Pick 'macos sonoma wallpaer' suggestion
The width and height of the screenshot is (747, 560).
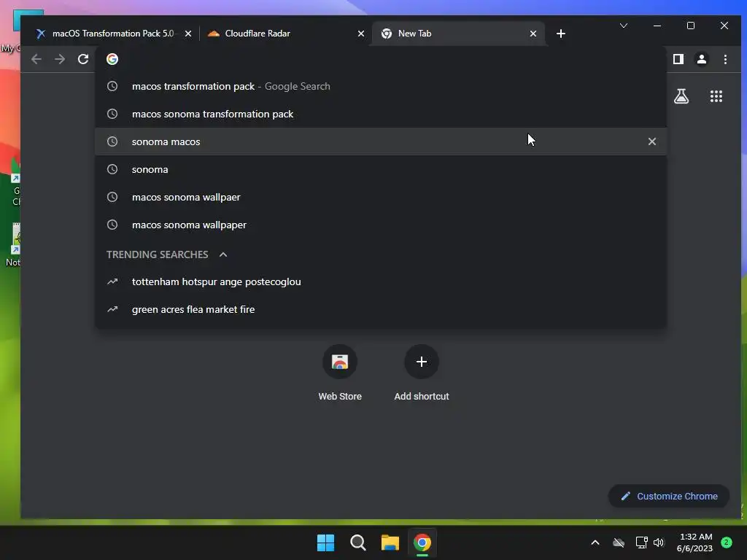381,197
